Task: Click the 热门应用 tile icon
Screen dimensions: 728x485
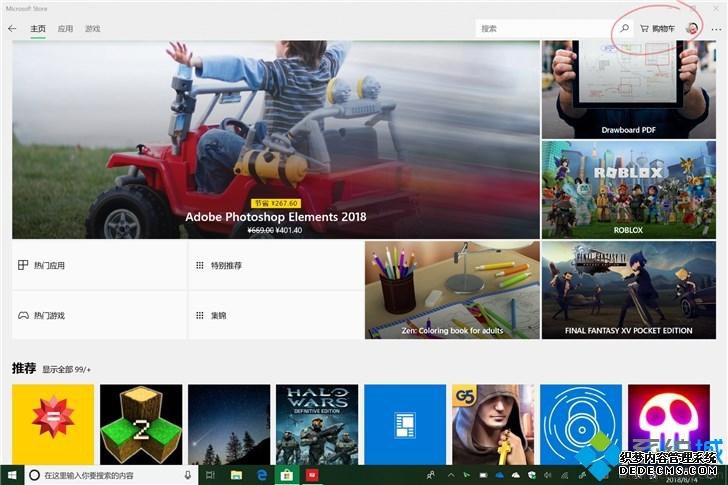Action: pos(23,265)
